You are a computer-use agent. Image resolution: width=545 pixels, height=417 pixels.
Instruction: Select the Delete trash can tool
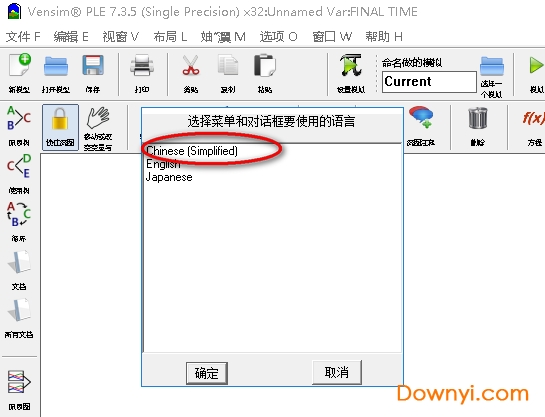tap(478, 118)
